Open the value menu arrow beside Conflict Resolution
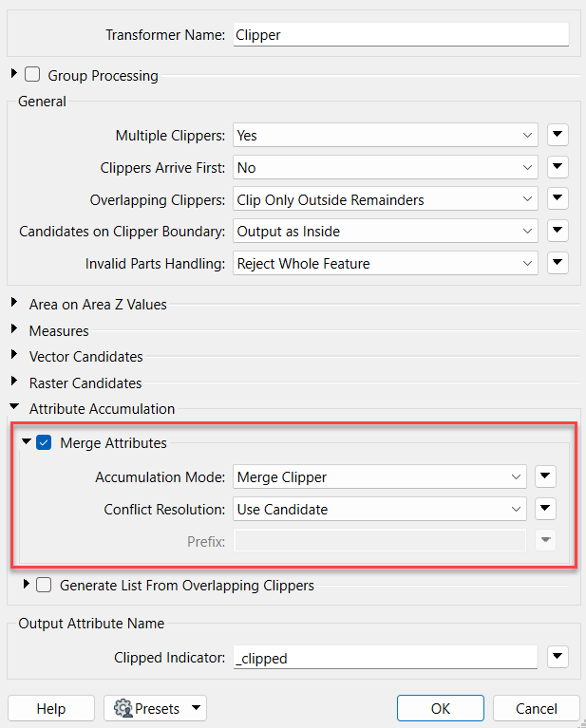The width and height of the screenshot is (586, 728). (x=545, y=509)
